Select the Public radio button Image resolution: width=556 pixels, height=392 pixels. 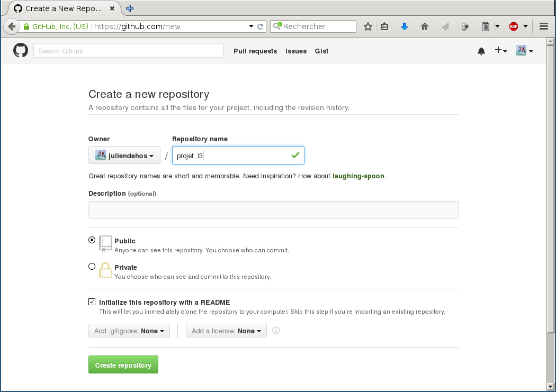pyautogui.click(x=92, y=240)
